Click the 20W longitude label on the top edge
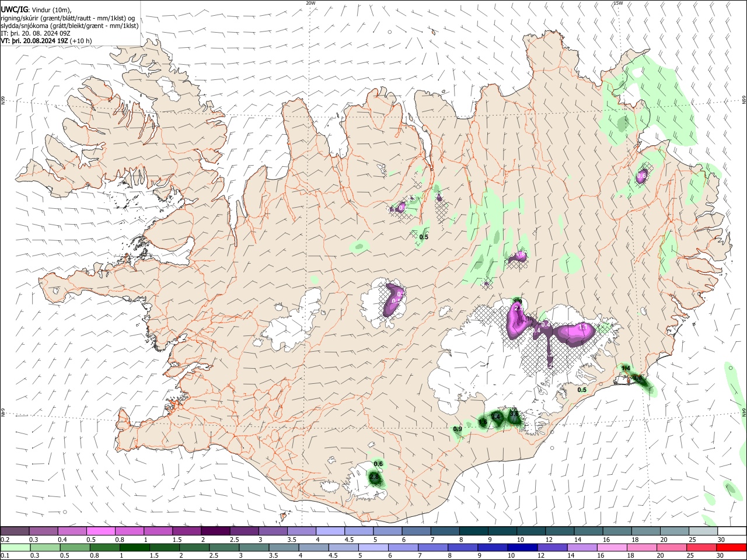 (x=310, y=3)
